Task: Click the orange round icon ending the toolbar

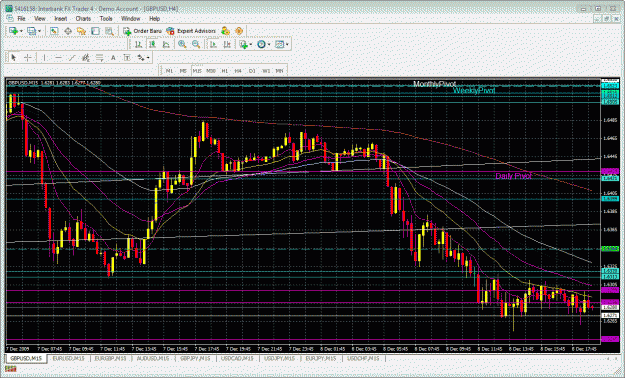Action: point(239,31)
